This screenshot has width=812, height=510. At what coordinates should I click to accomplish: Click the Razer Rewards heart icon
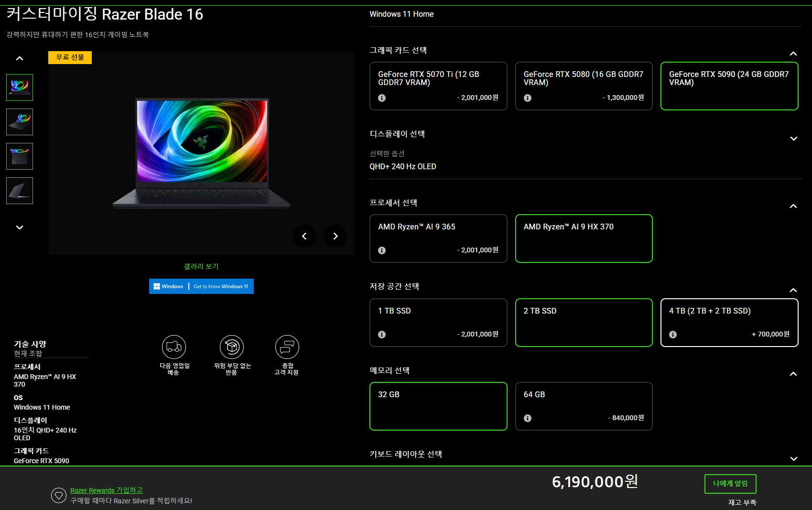pyautogui.click(x=59, y=496)
